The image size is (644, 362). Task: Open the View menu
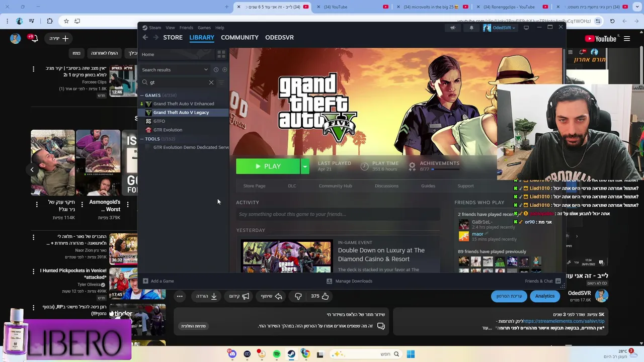pos(171,28)
